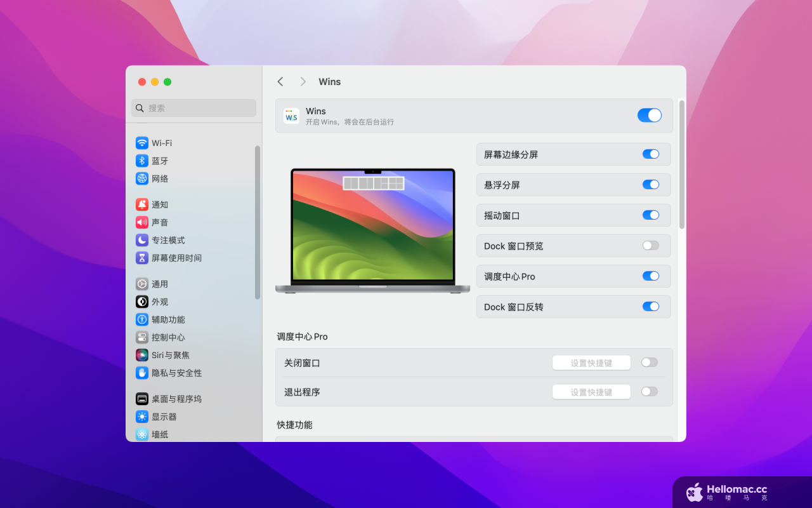Turn off the main Wins switch
Viewport: 812px width, 508px height.
click(x=650, y=115)
